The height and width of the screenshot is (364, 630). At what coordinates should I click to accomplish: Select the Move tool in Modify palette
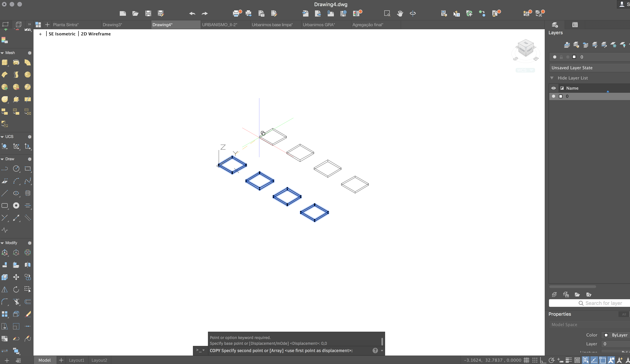pos(16,277)
